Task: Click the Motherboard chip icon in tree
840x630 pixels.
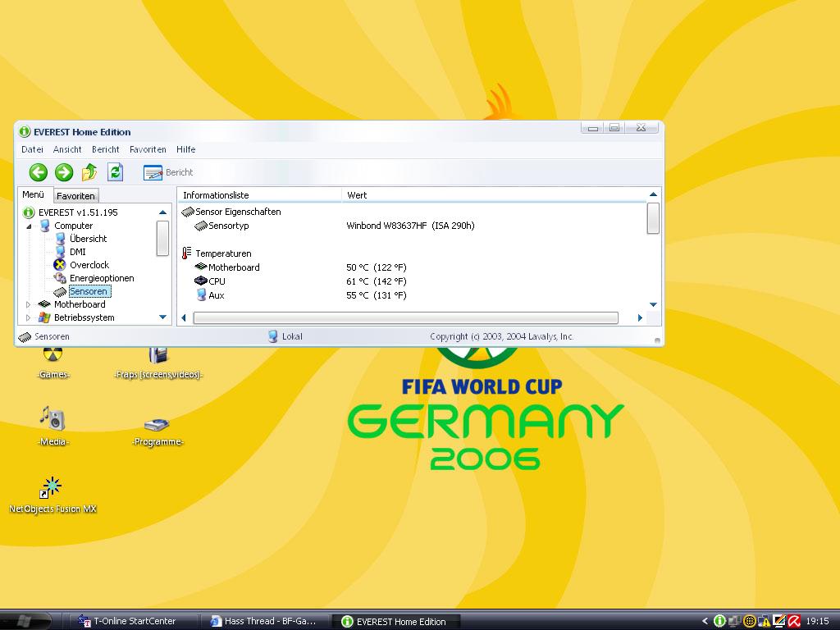Action: [44, 304]
